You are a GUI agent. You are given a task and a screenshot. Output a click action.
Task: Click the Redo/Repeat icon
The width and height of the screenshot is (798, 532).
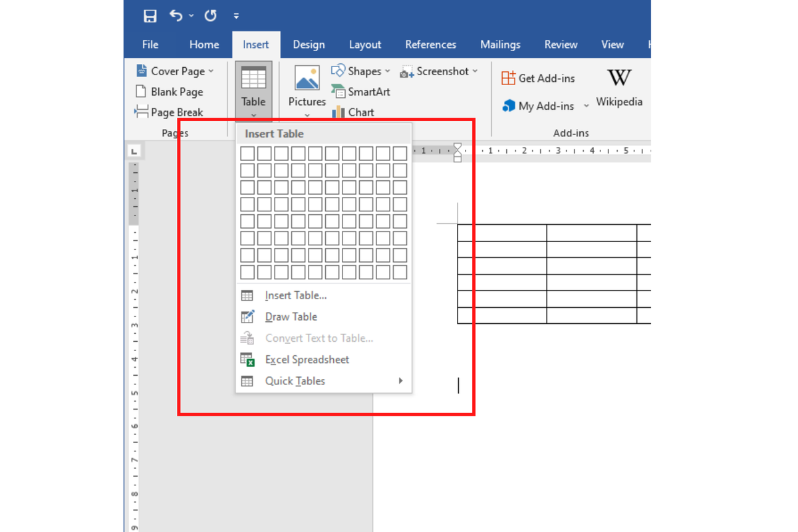pos(210,16)
